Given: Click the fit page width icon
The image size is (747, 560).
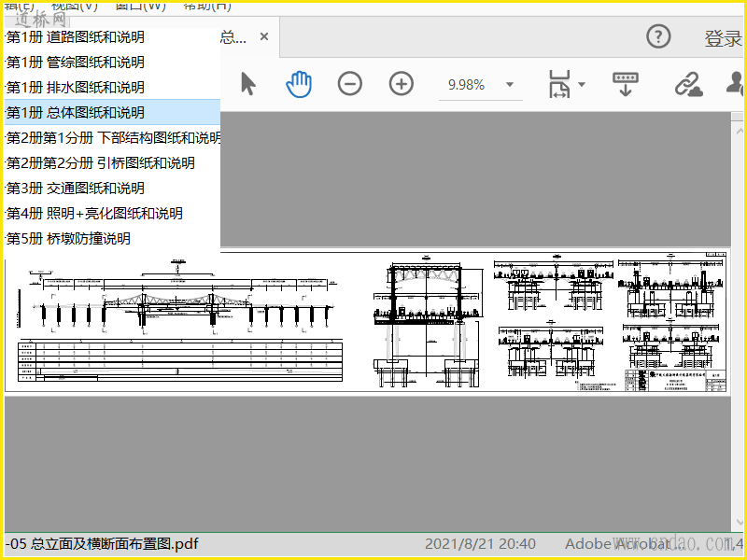Looking at the screenshot, I should click(x=559, y=84).
